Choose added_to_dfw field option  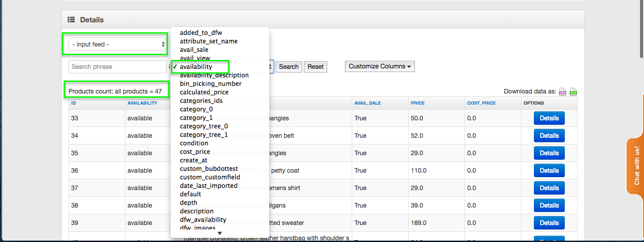pos(201,33)
